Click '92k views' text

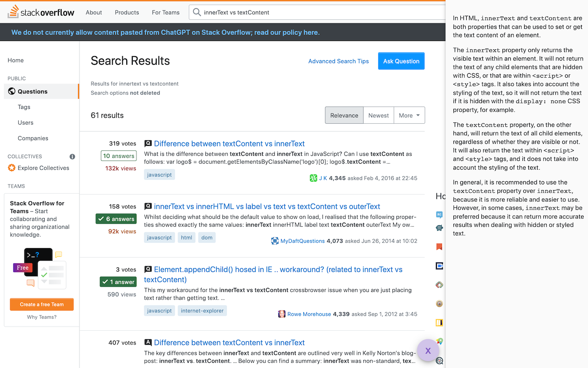[x=122, y=231]
